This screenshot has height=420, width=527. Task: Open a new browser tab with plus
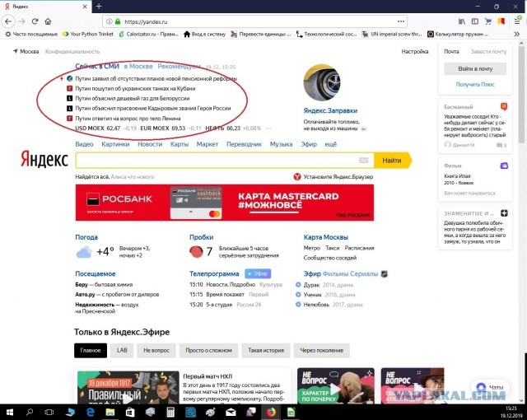coord(99,6)
